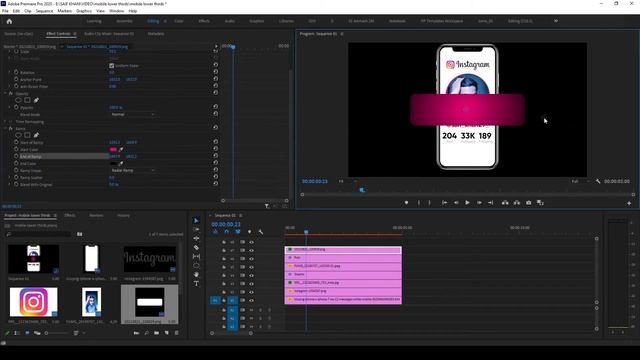Open Start Color pink swatch

click(x=113, y=150)
